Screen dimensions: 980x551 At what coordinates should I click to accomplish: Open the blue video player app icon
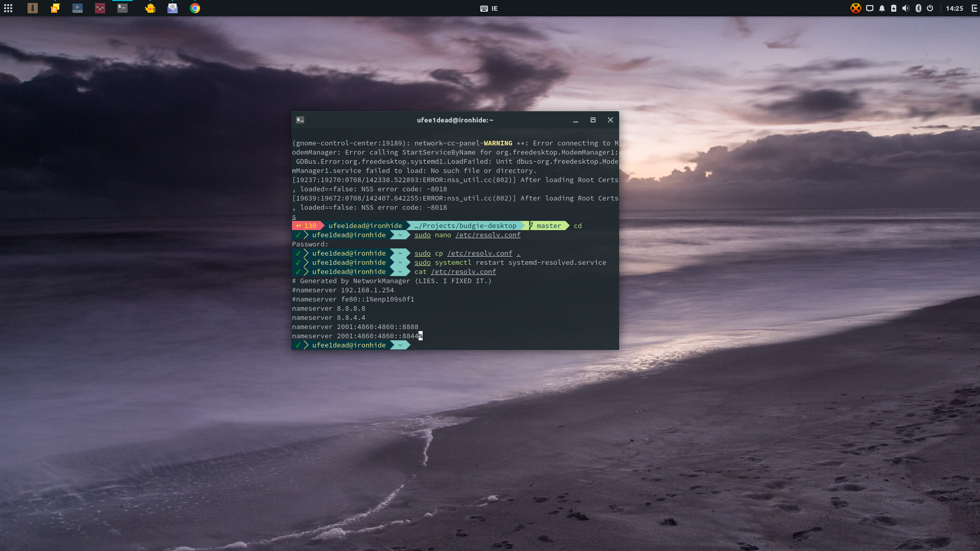click(x=78, y=8)
